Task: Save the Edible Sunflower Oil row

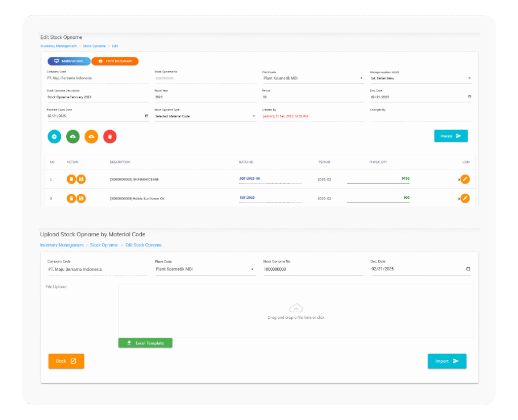Action: 81,198
